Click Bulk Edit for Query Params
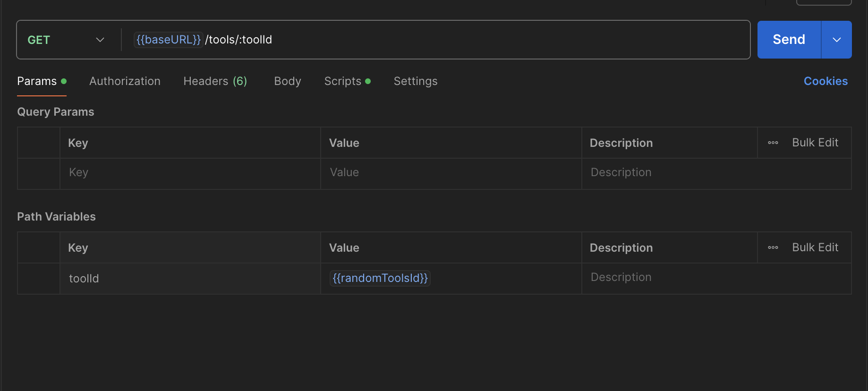 815,143
